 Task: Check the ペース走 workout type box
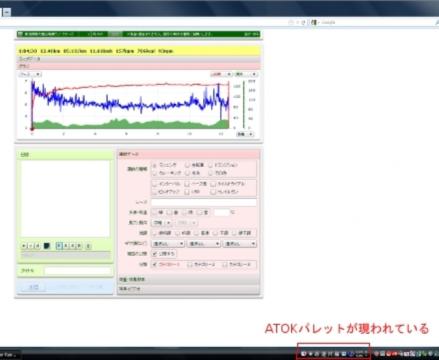(187, 184)
